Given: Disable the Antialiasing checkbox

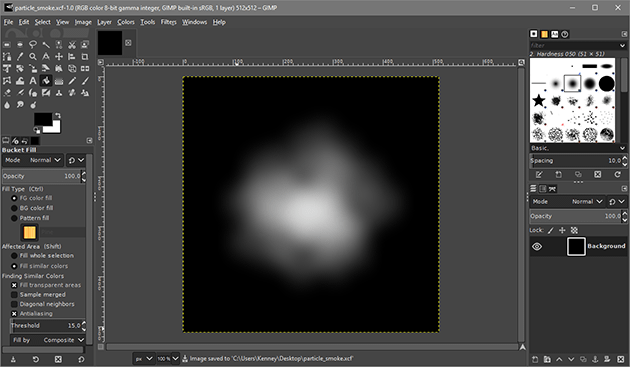Looking at the screenshot, I should pos(14,314).
